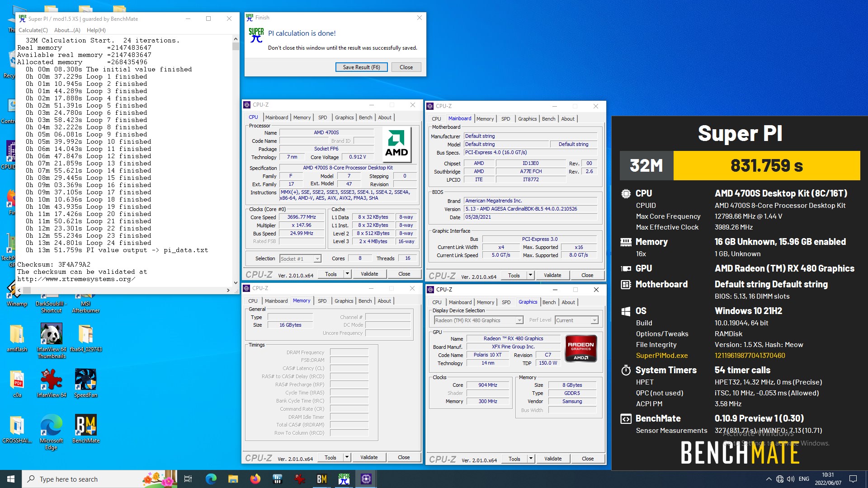The image size is (868, 488).
Task: Click the Windows 10 21H2 OS text
Action: (748, 311)
